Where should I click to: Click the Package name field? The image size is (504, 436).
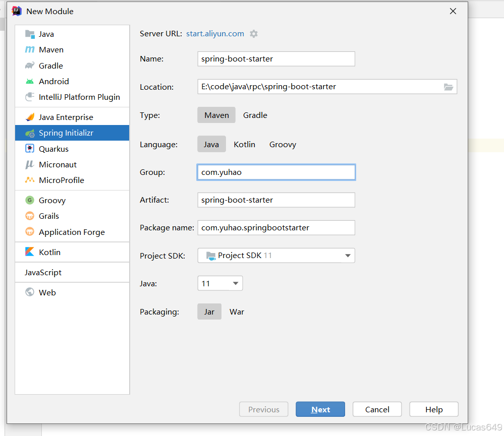(276, 228)
